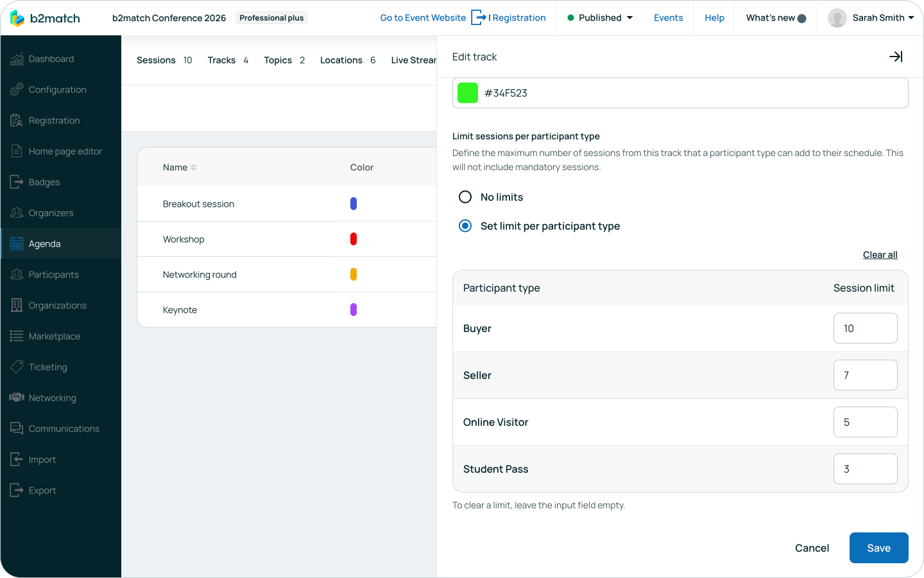Viewport: 924px width, 578px height.
Task: Click the Badges sidebar icon
Action: tap(17, 182)
